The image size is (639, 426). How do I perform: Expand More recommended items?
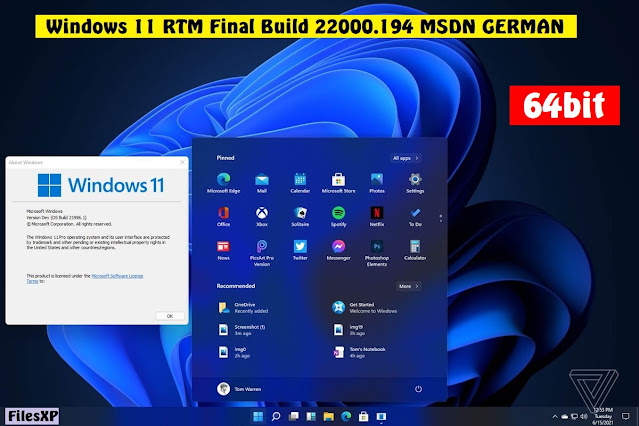(408, 286)
